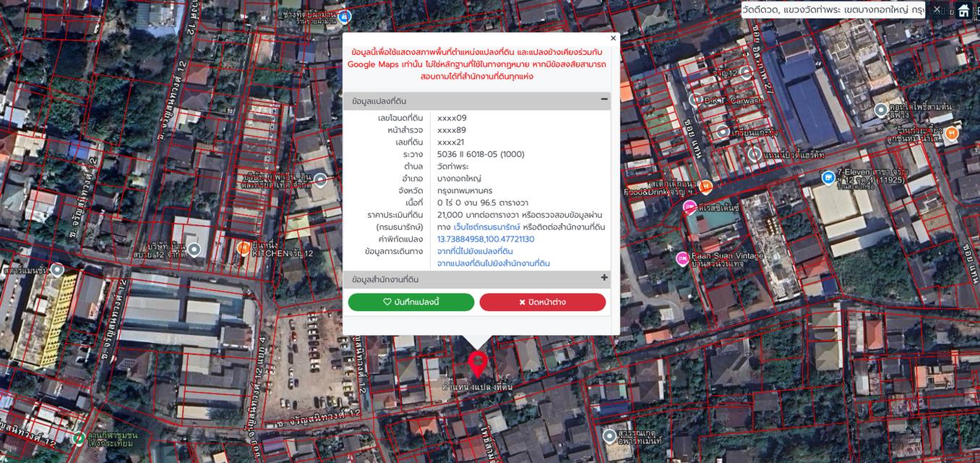Select the คอนโดโพธิ์สามต้น condo marker

coord(881,110)
